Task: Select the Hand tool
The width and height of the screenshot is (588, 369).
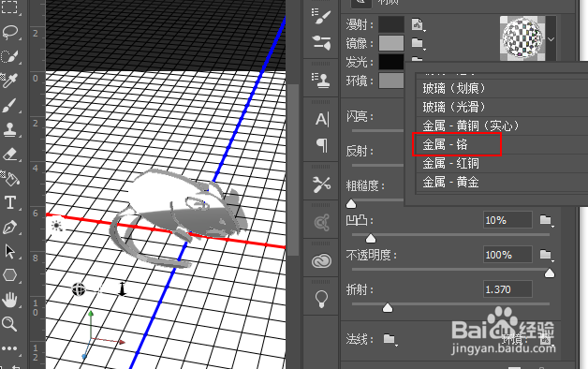Action: [x=9, y=300]
